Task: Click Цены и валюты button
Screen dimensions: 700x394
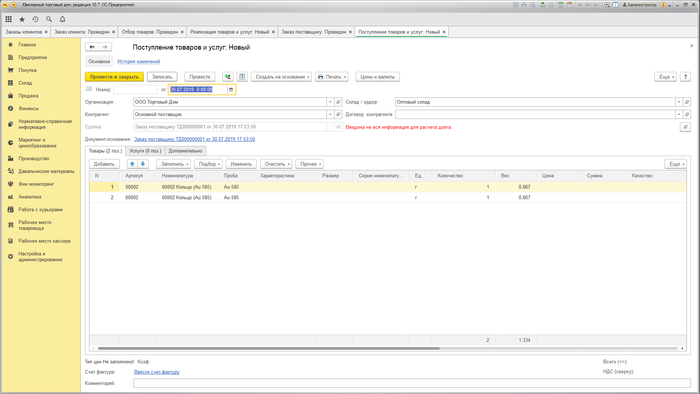Action: (378, 77)
